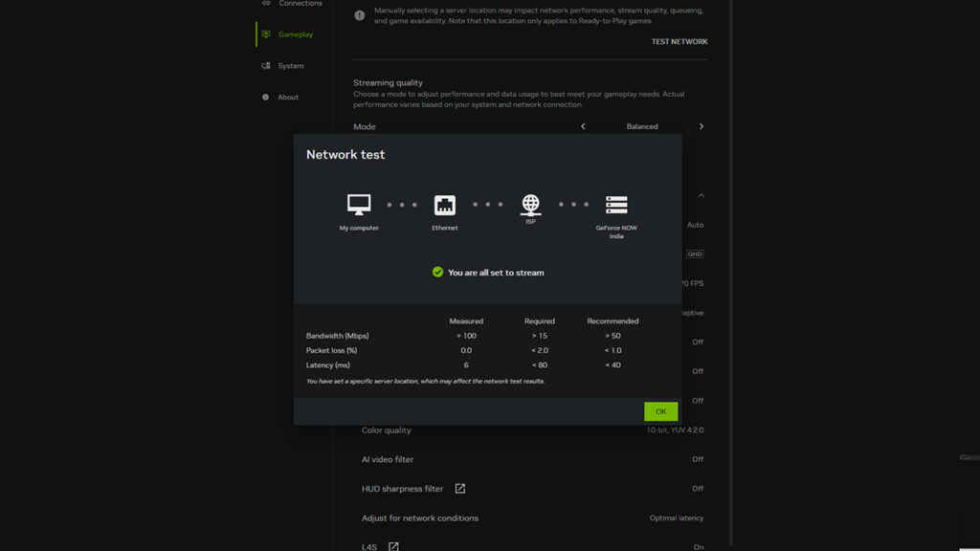Click the right arrow beside Balanced mode
The height and width of the screenshot is (551, 980).
click(702, 125)
